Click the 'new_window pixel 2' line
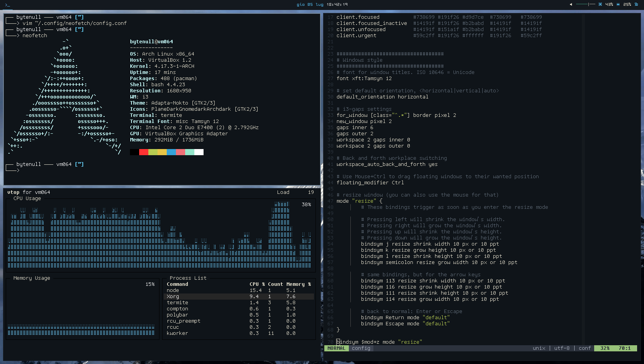644x364 pixels. pyautogui.click(x=364, y=121)
